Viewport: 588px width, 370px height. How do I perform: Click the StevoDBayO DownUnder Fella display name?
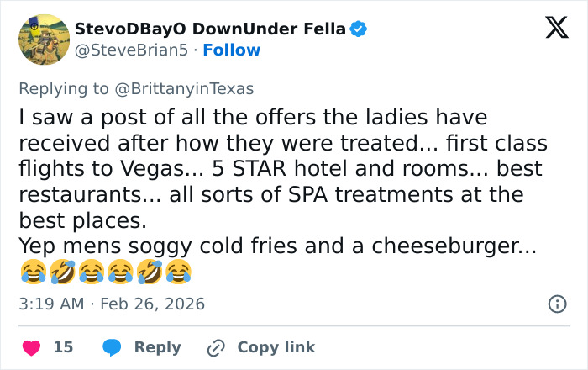pyautogui.click(x=210, y=29)
